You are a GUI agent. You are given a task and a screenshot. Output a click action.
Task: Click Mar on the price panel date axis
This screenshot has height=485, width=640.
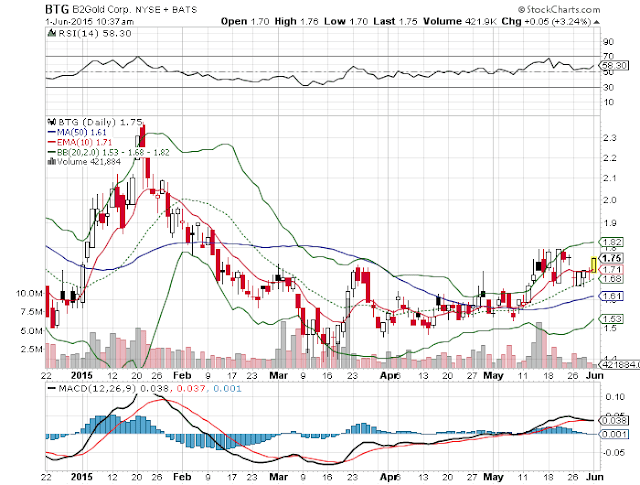(x=278, y=375)
